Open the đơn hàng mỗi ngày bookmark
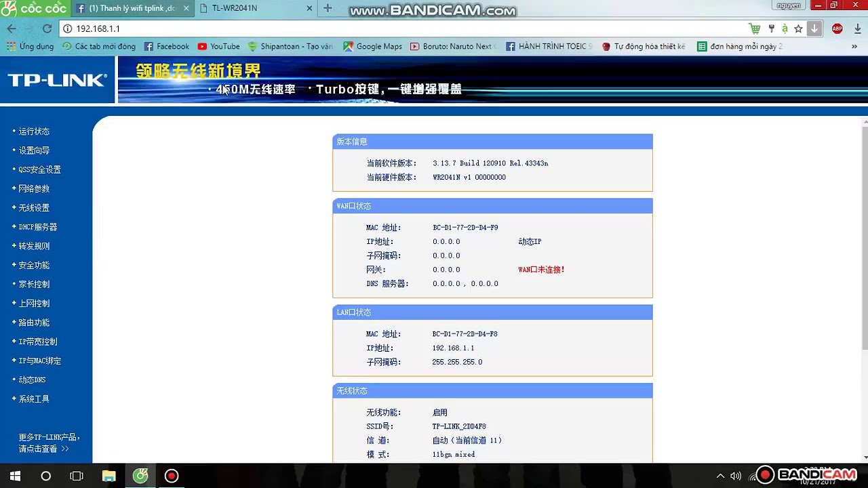Image resolution: width=868 pixels, height=488 pixels. tap(740, 46)
